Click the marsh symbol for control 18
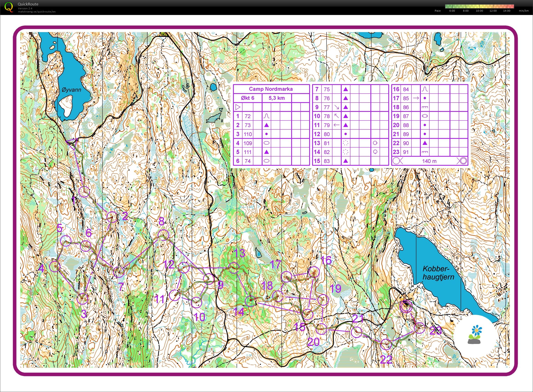The image size is (533, 392). point(425,107)
